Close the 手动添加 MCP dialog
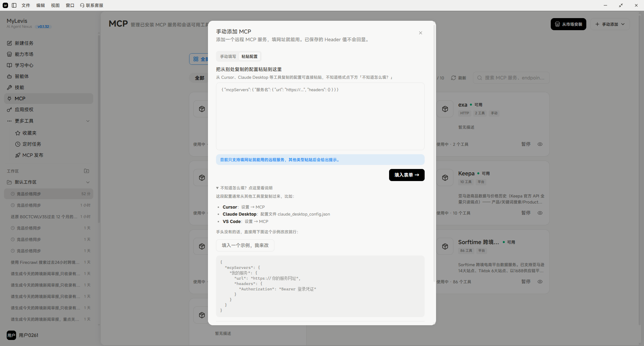The image size is (644, 346). pos(421,33)
